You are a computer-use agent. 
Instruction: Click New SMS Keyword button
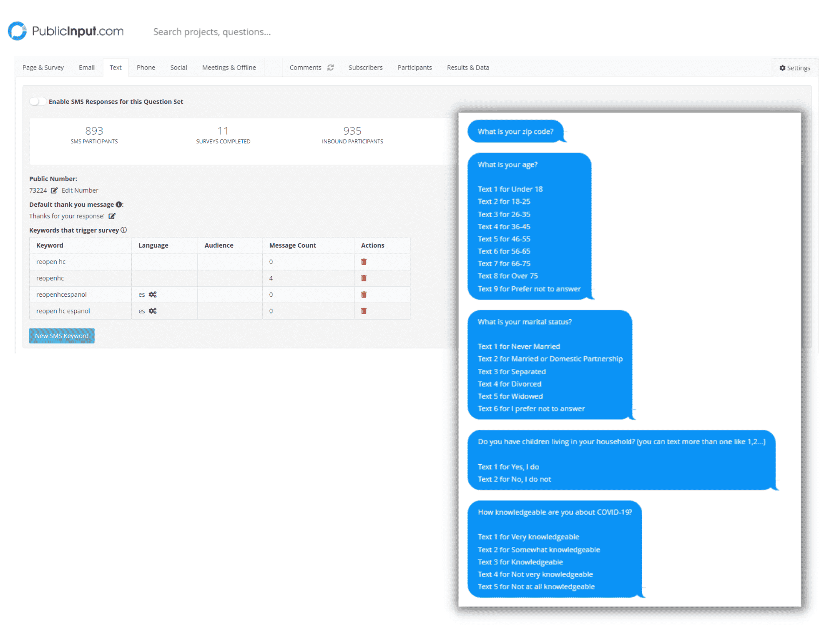click(x=61, y=335)
